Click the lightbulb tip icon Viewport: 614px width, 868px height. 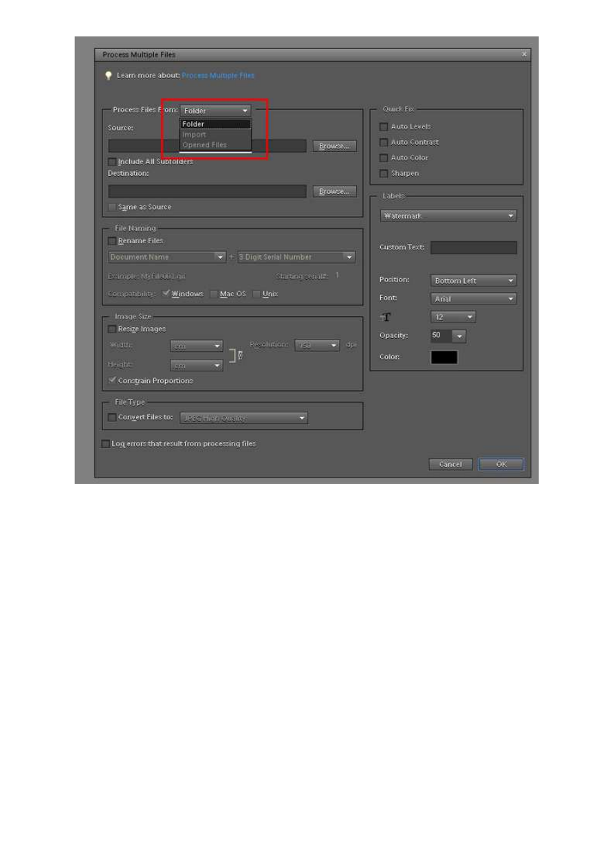[x=108, y=76]
